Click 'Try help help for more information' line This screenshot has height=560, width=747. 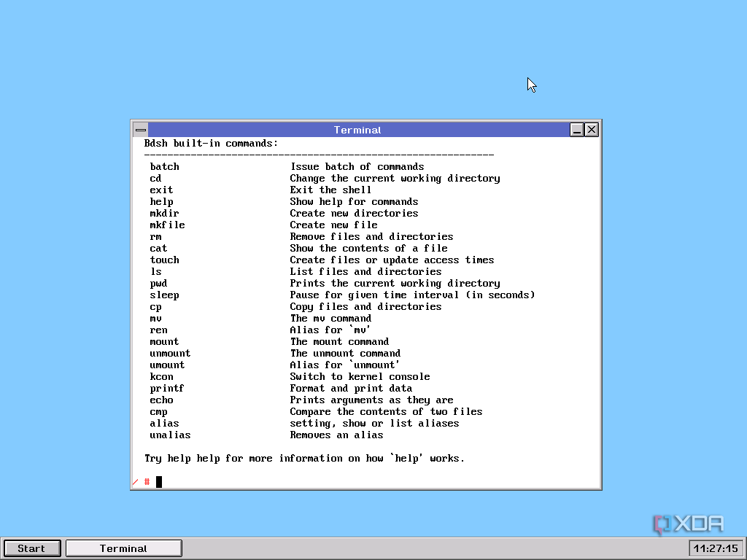pyautogui.click(x=304, y=459)
